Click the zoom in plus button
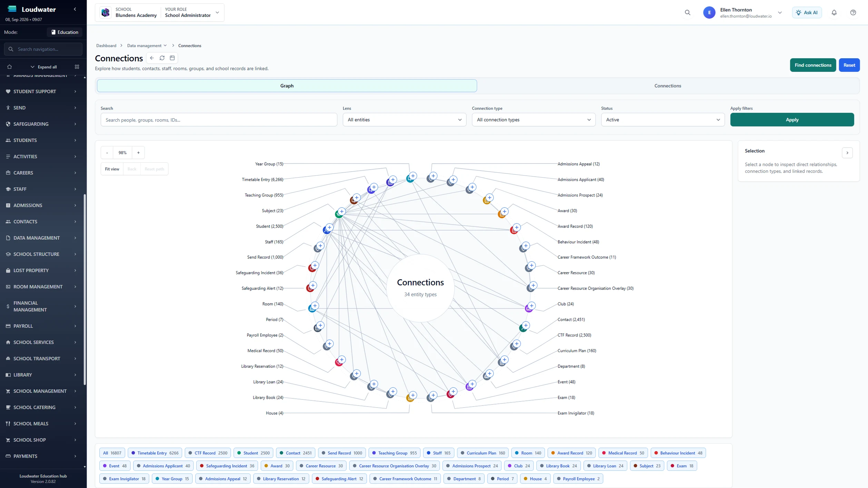The height and width of the screenshot is (488, 868). point(138,152)
